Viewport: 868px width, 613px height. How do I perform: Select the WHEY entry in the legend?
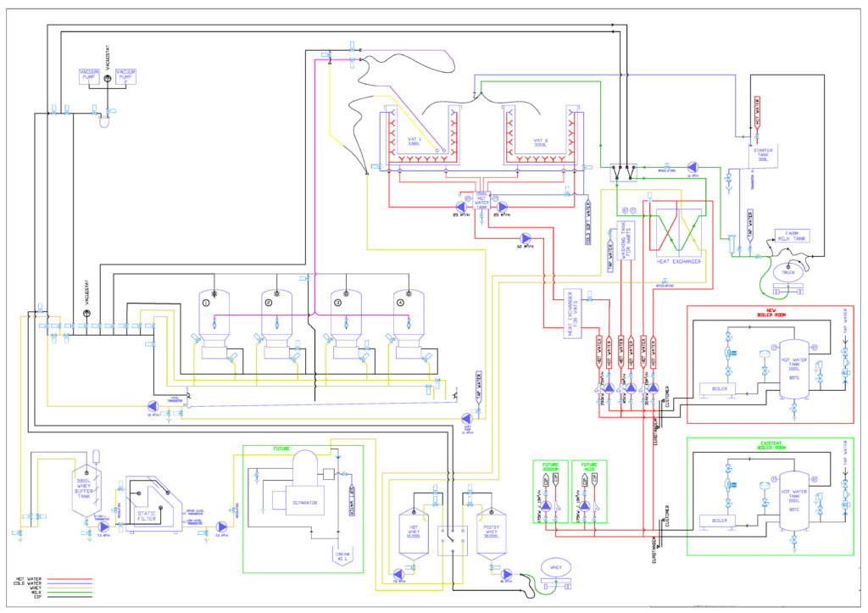[36, 588]
